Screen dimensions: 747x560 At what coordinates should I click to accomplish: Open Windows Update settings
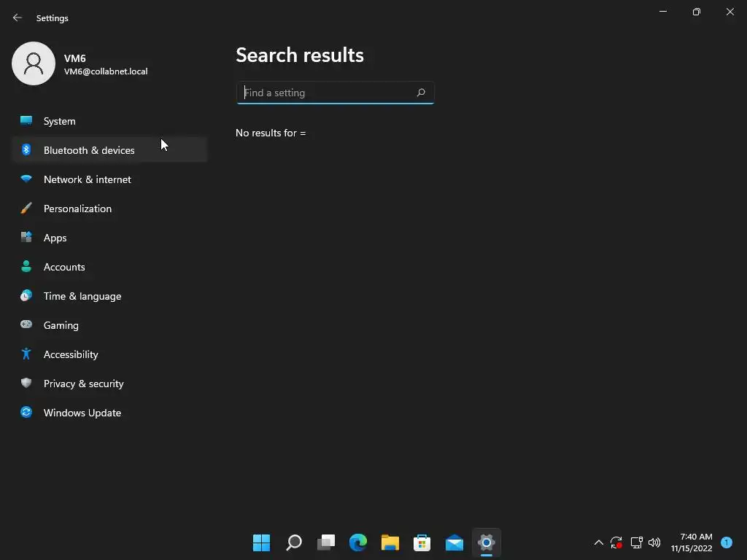click(x=109, y=413)
